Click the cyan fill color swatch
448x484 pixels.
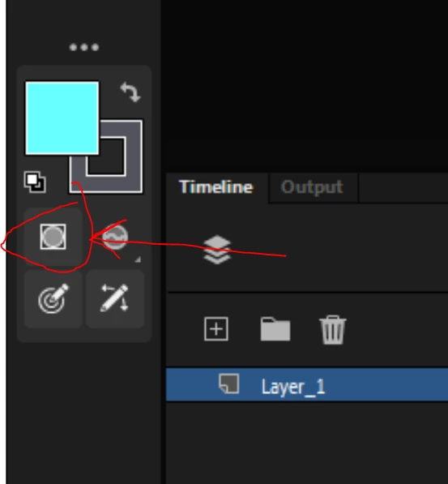(62, 118)
